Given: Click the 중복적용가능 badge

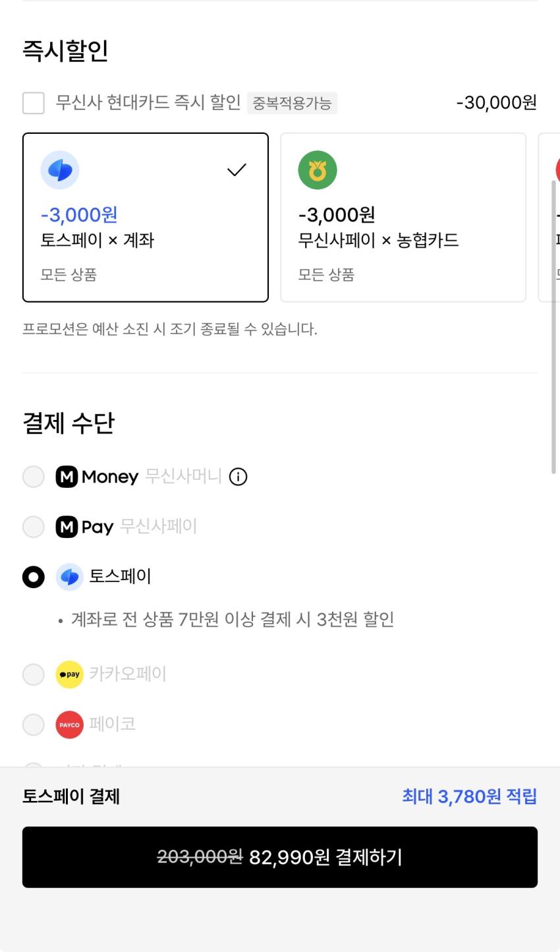Looking at the screenshot, I should point(292,104).
